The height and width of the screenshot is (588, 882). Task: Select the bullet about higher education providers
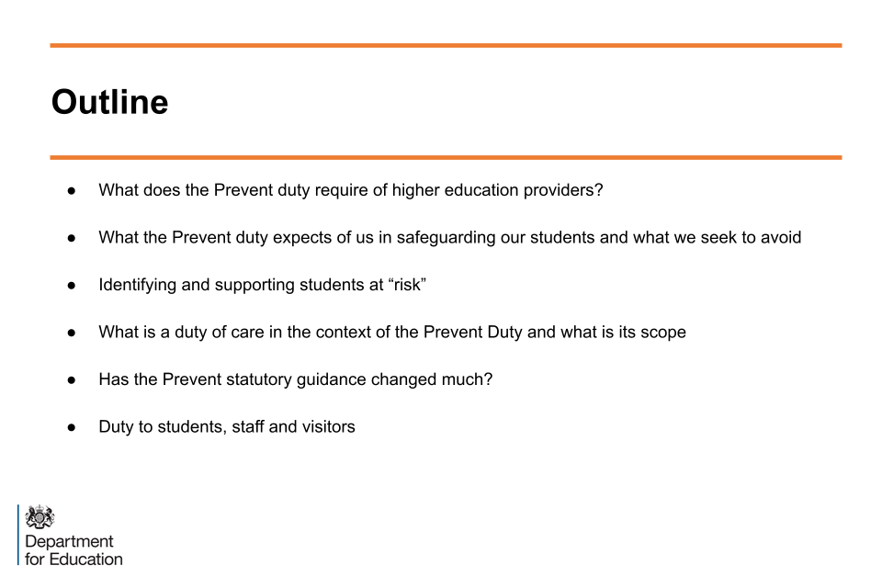(351, 190)
